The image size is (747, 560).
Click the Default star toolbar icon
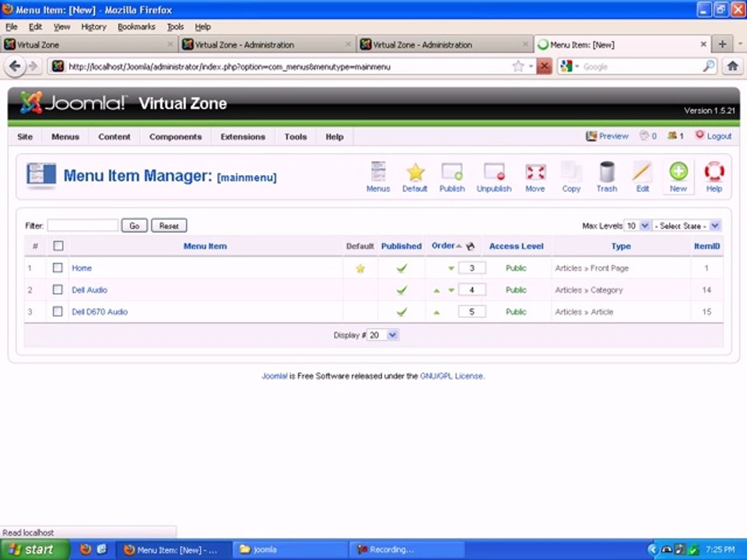(415, 177)
